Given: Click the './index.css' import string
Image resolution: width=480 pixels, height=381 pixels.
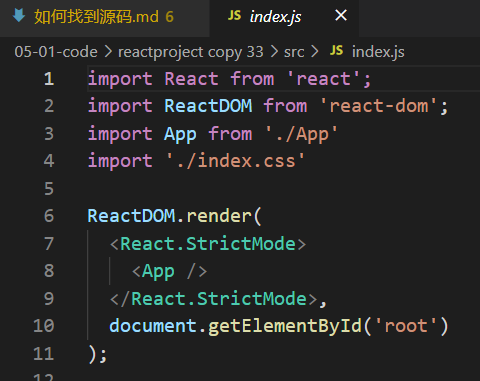Looking at the screenshot, I should (235, 161).
